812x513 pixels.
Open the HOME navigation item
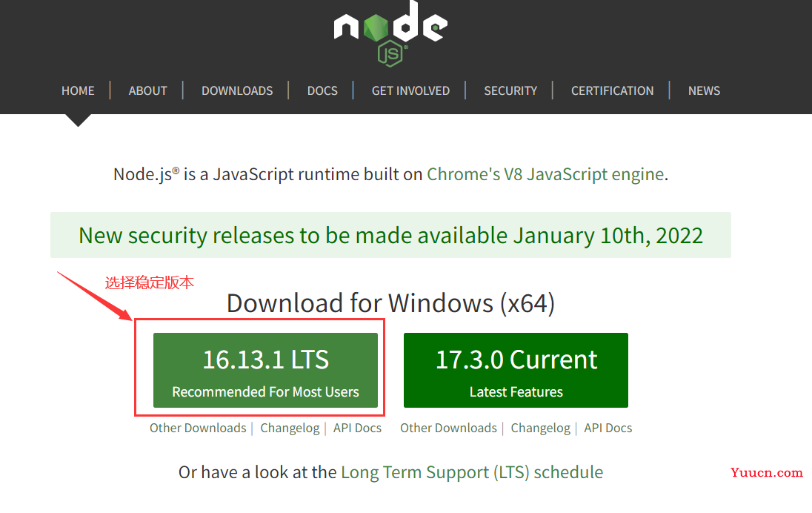tap(78, 90)
